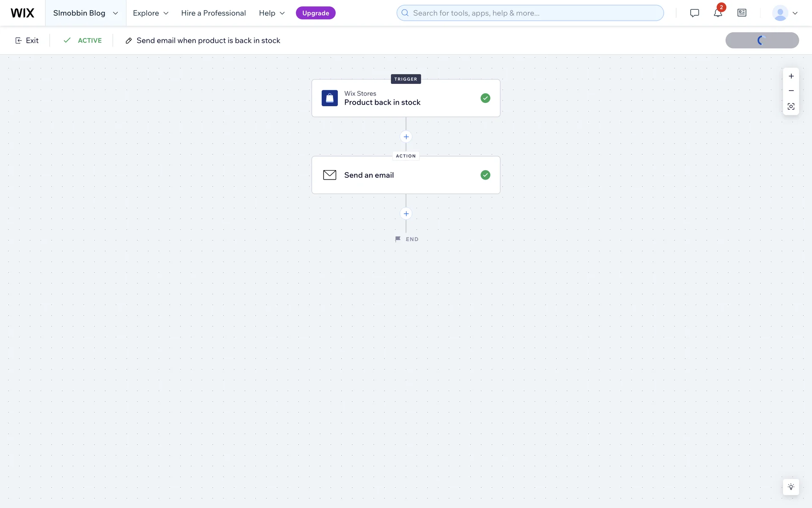Zoom out on the canvas
812x508 pixels.
[x=791, y=91]
